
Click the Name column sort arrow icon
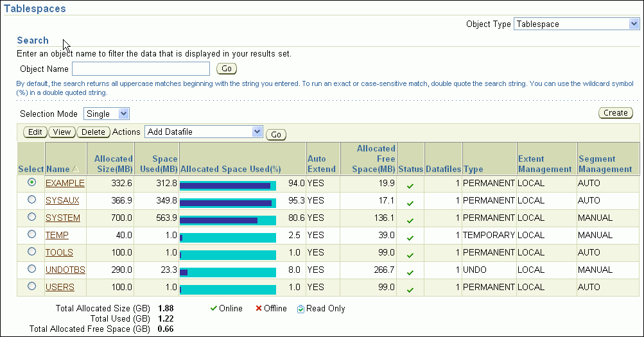(x=76, y=169)
